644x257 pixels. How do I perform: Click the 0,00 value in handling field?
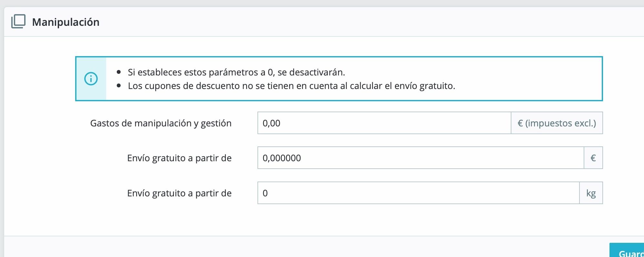[271, 123]
